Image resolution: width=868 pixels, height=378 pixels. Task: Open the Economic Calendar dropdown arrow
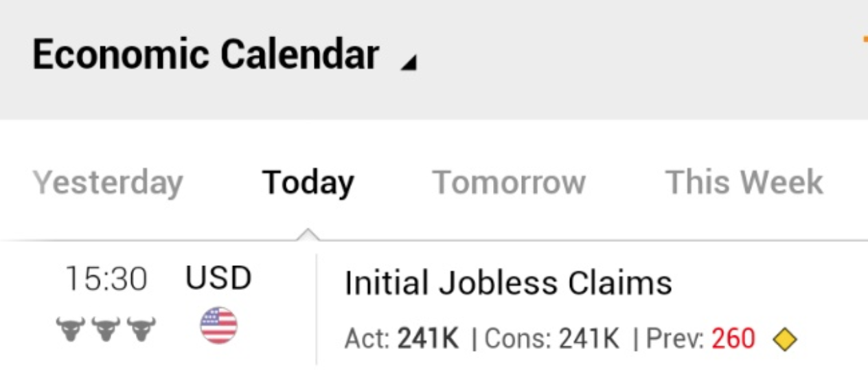click(409, 63)
